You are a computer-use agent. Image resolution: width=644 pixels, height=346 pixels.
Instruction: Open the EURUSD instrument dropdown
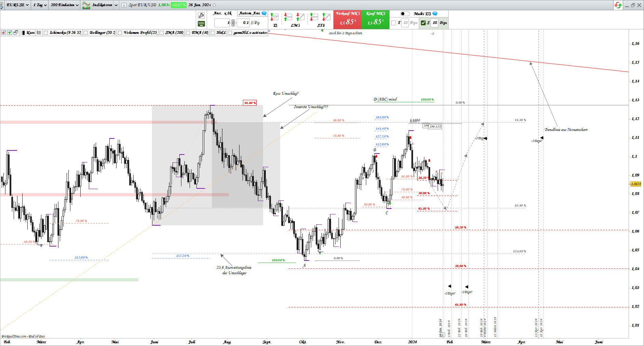[x=17, y=5]
